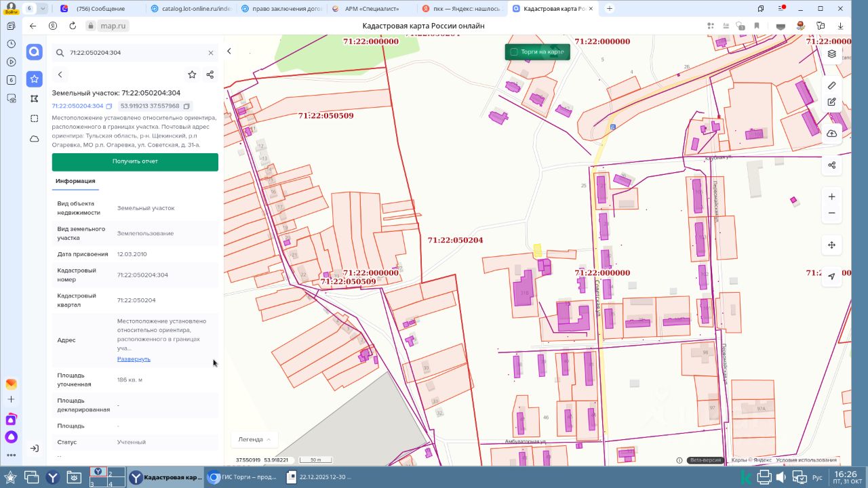This screenshot has height=488, width=868.
Task: Click the cadastral number search field
Action: coord(132,53)
